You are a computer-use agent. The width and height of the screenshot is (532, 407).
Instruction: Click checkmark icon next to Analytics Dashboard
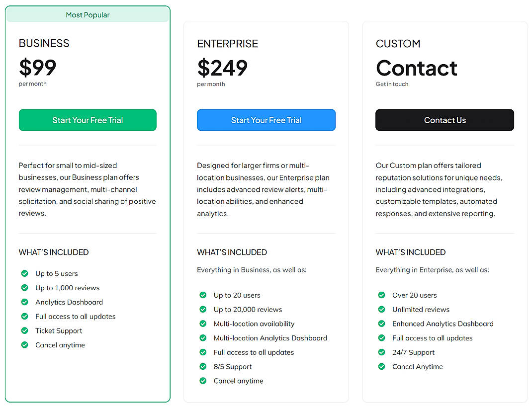(x=24, y=302)
